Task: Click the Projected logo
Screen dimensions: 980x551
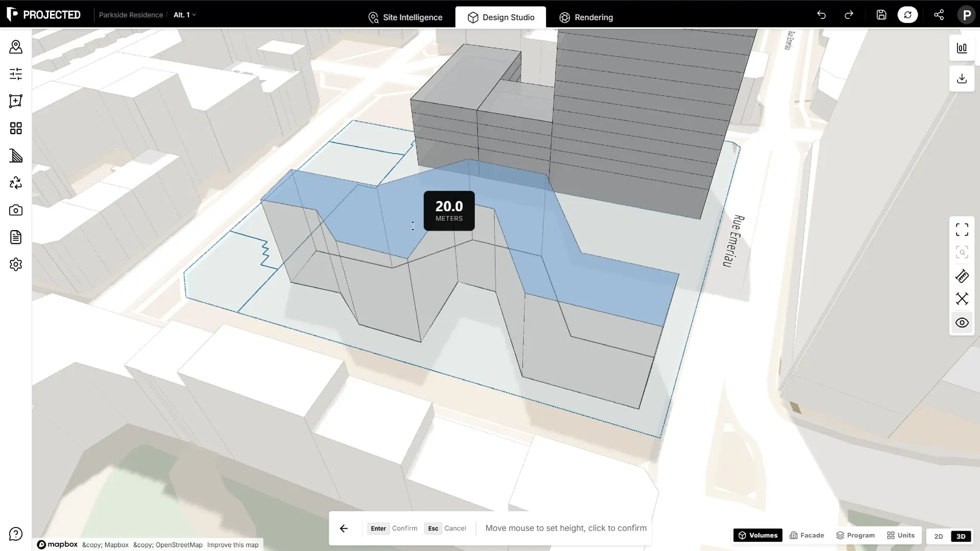Action: point(43,15)
